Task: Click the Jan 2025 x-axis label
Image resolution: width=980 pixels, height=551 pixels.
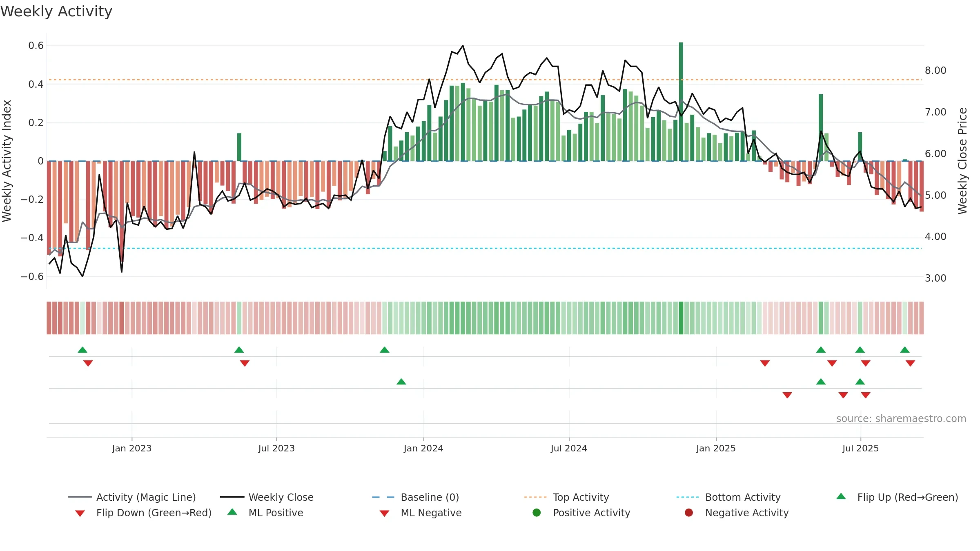Action: pyautogui.click(x=716, y=448)
